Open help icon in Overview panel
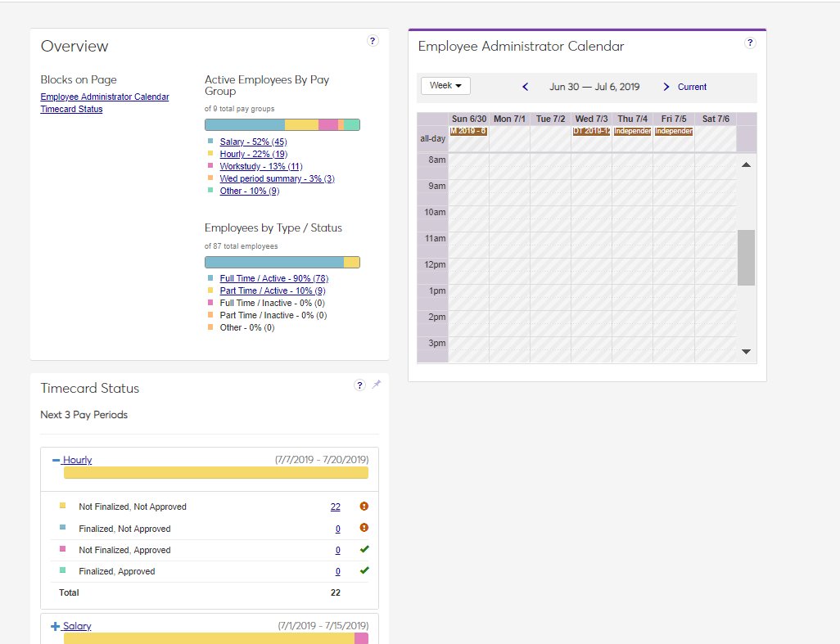The width and height of the screenshot is (840, 644). [373, 41]
